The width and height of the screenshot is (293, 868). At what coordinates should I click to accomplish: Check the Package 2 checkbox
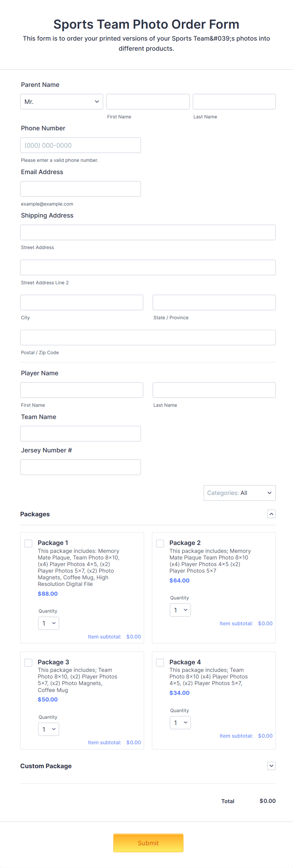coord(160,543)
